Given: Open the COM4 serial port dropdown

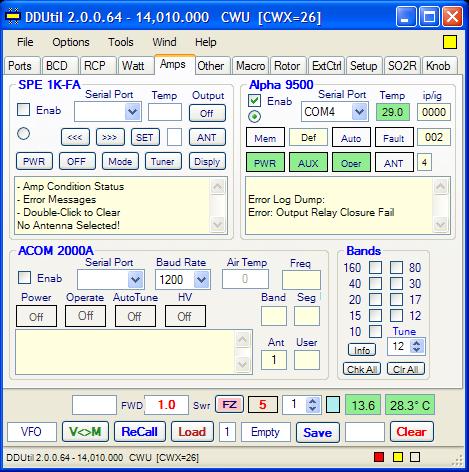Looking at the screenshot, I should (359, 112).
